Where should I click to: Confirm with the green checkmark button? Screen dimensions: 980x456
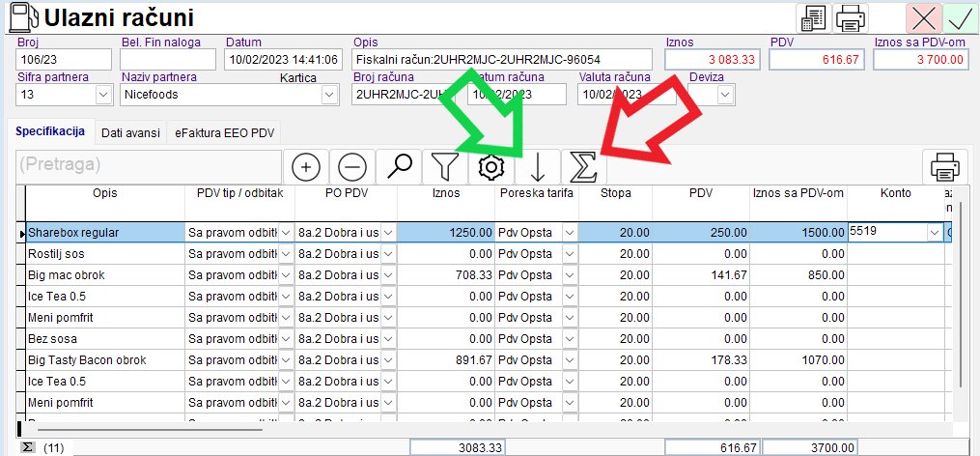pyautogui.click(x=959, y=18)
